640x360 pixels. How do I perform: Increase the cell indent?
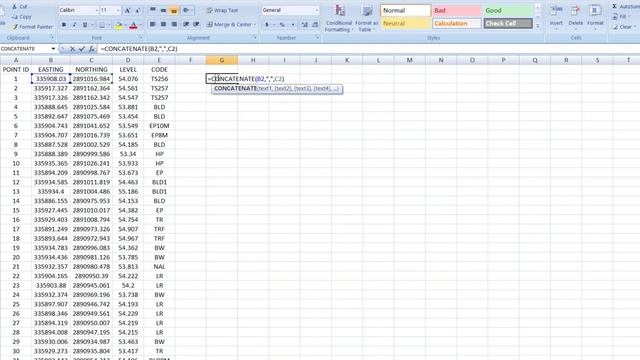[x=196, y=24]
